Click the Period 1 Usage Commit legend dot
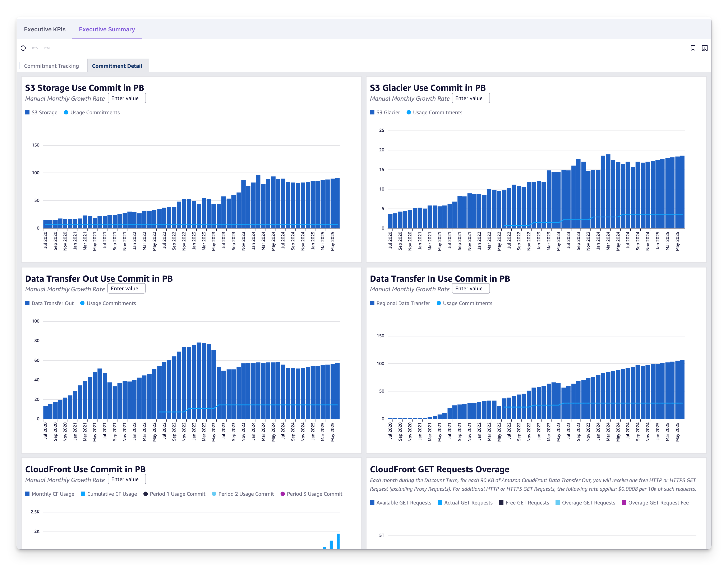The image size is (728, 566). [x=146, y=494]
